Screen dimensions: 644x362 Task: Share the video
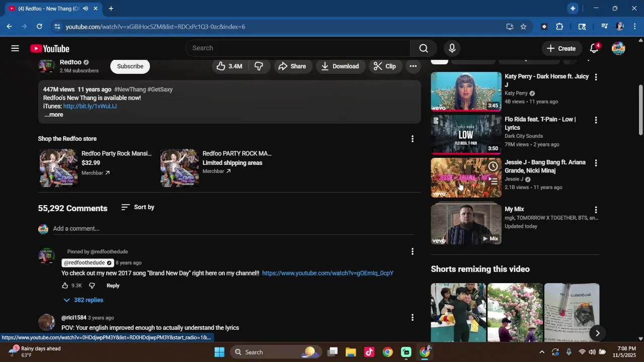[292, 66]
